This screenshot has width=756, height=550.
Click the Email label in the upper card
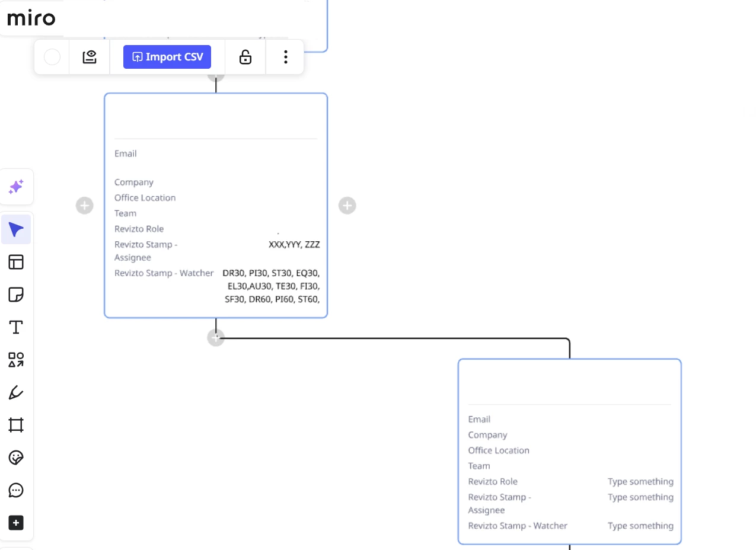tap(126, 154)
